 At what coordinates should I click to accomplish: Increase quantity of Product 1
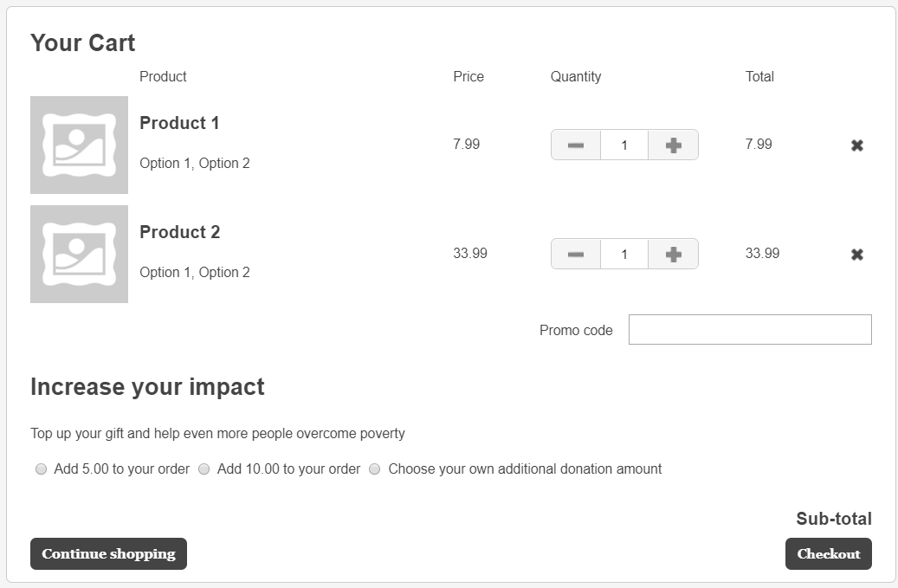[x=673, y=145]
